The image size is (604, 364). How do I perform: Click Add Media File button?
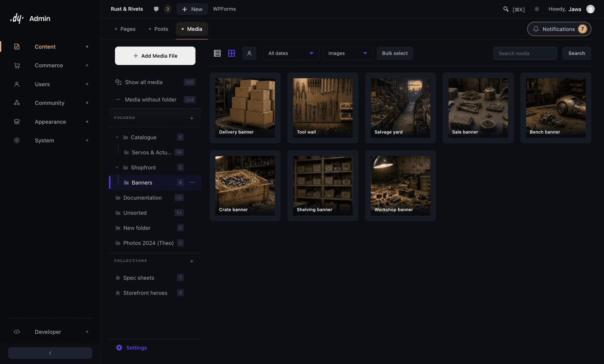tap(155, 56)
